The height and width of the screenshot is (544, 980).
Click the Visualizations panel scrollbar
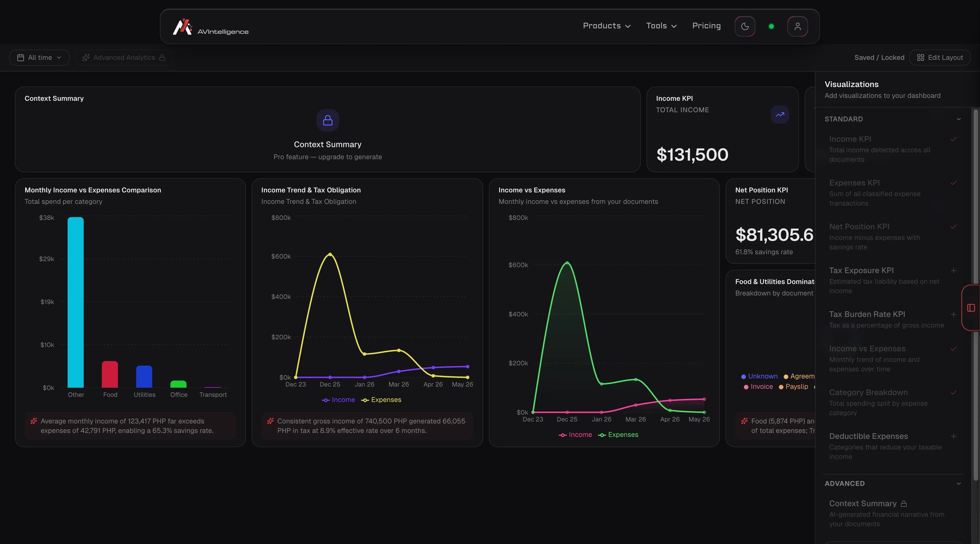coord(975,295)
